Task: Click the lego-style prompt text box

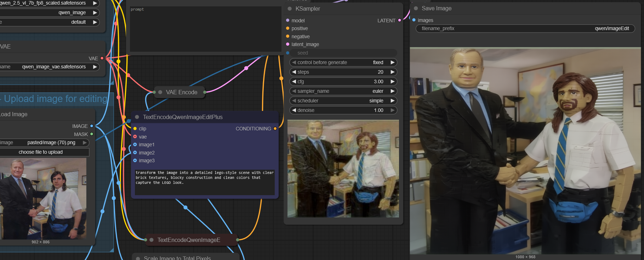Action: tap(205, 182)
